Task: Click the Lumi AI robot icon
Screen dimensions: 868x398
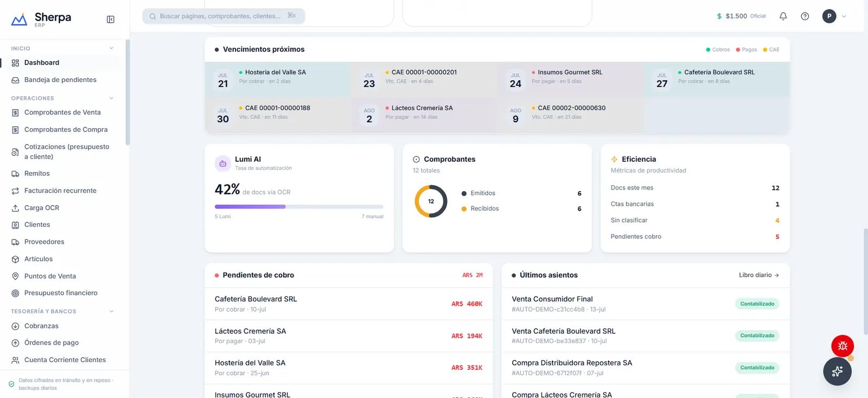Action: [x=223, y=163]
